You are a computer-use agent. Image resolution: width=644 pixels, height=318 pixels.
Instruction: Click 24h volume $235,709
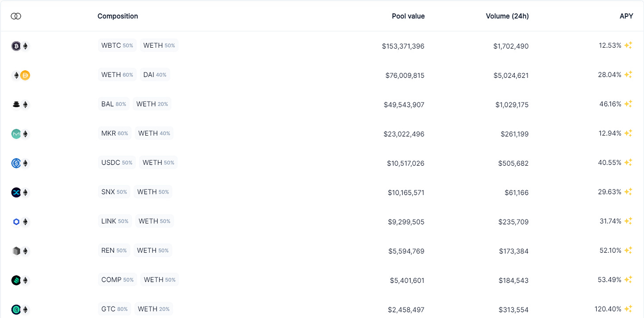point(514,222)
